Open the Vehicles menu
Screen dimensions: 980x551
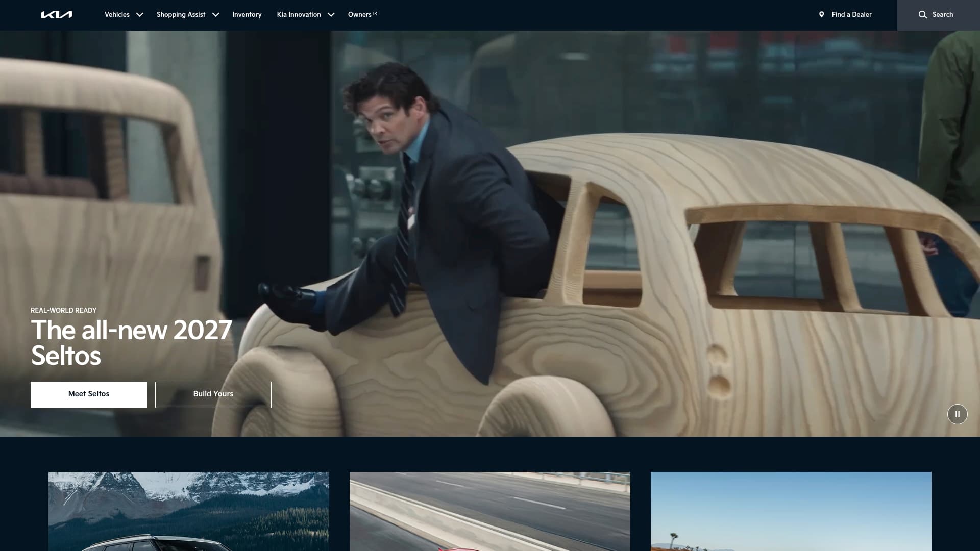(117, 15)
